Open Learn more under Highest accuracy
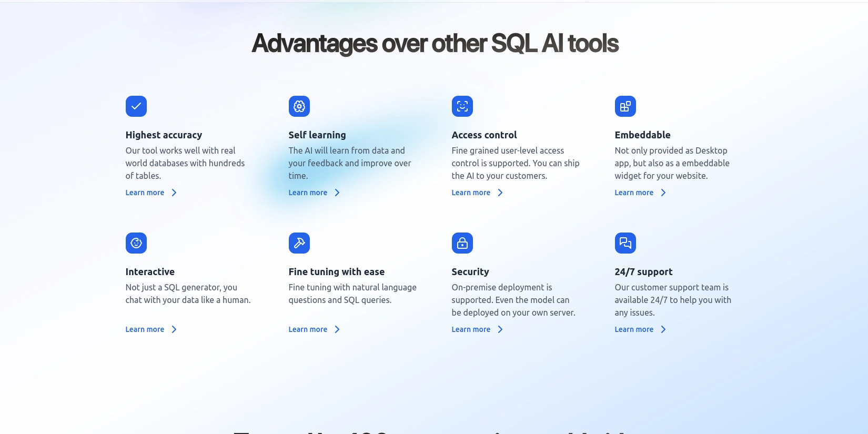This screenshot has height=434, width=868. click(145, 193)
